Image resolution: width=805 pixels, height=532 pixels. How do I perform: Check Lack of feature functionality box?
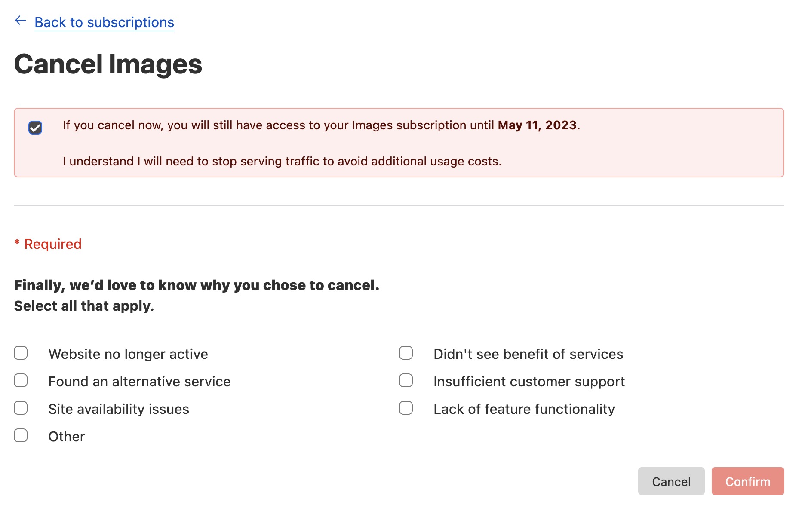[x=406, y=408]
